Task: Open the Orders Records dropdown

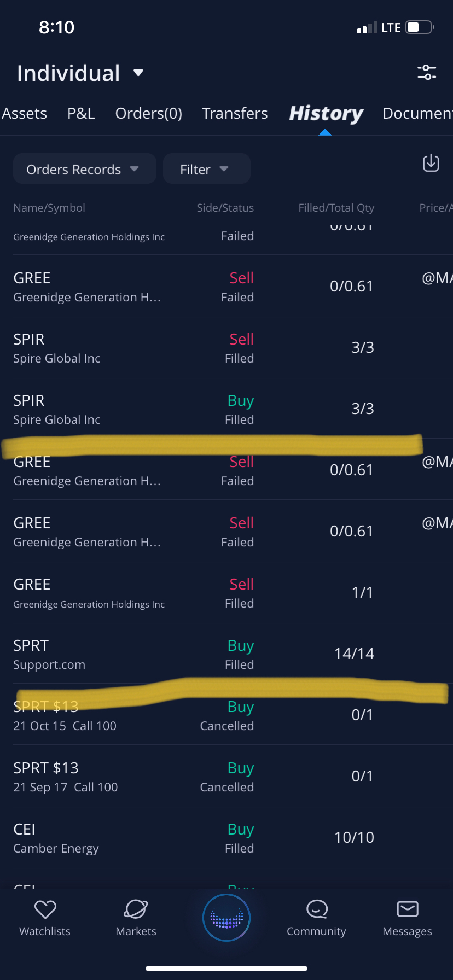Action: 84,169
